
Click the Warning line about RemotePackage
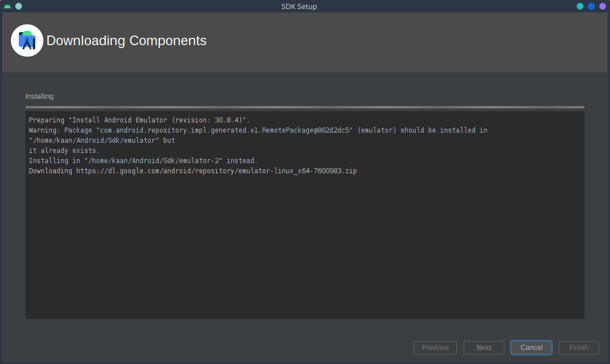(x=258, y=130)
